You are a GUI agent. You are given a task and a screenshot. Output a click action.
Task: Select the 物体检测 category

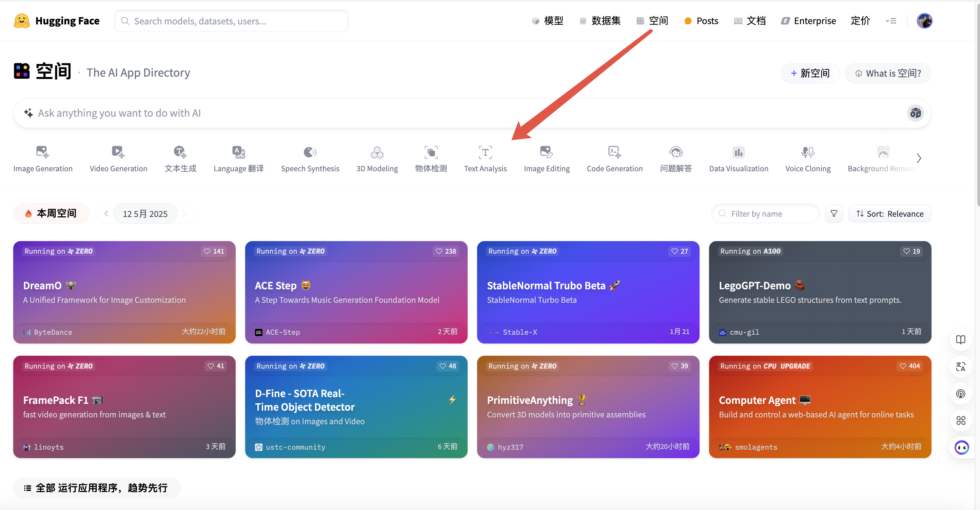point(431,159)
